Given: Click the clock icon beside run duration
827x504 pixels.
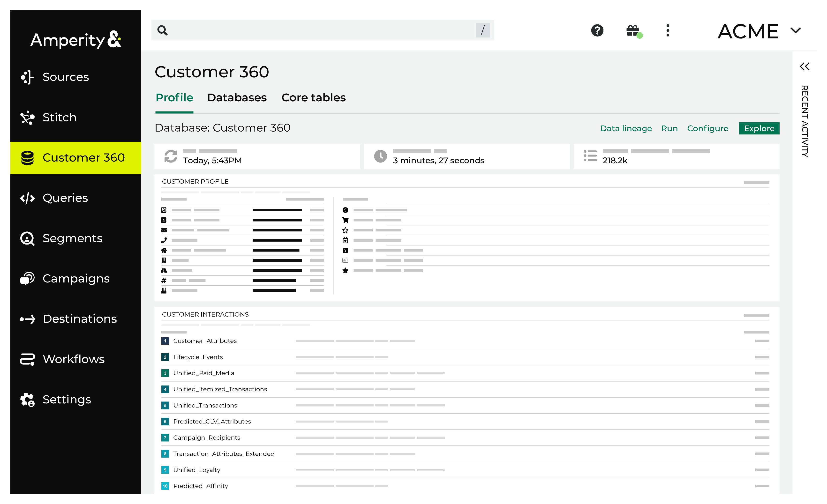Looking at the screenshot, I should click(x=380, y=156).
